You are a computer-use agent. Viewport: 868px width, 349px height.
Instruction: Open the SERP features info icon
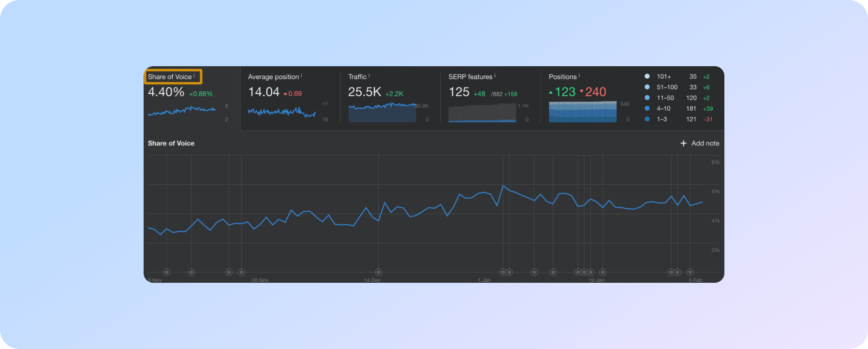[x=495, y=75]
